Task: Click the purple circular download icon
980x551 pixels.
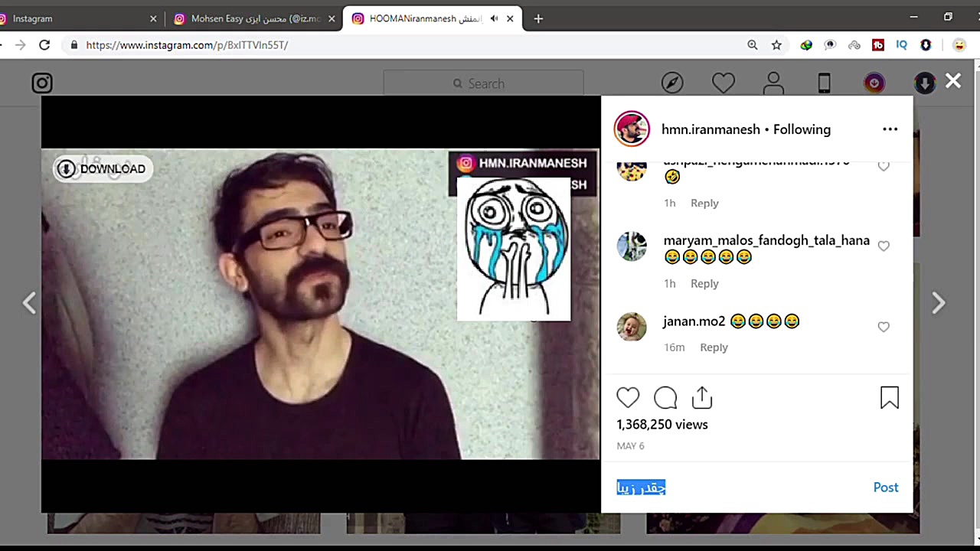Action: (x=874, y=83)
